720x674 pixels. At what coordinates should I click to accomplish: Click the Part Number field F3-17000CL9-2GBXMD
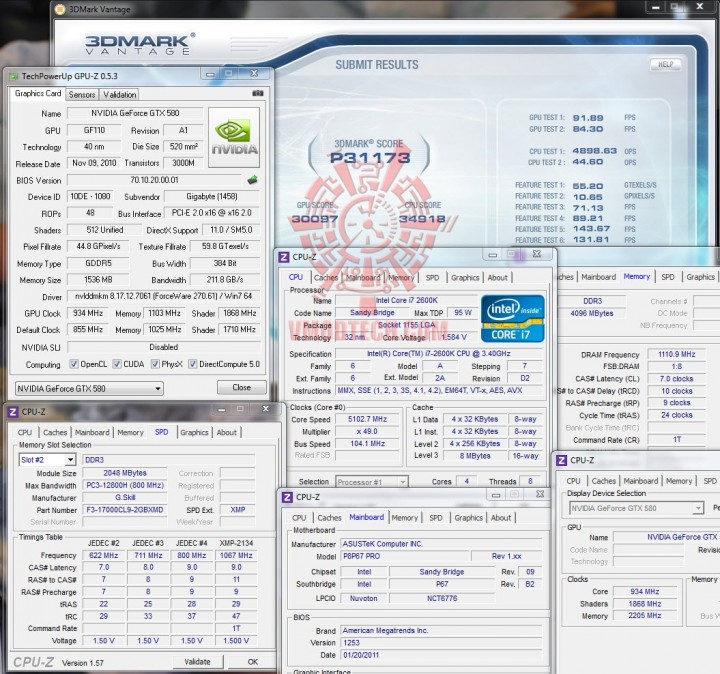124,510
